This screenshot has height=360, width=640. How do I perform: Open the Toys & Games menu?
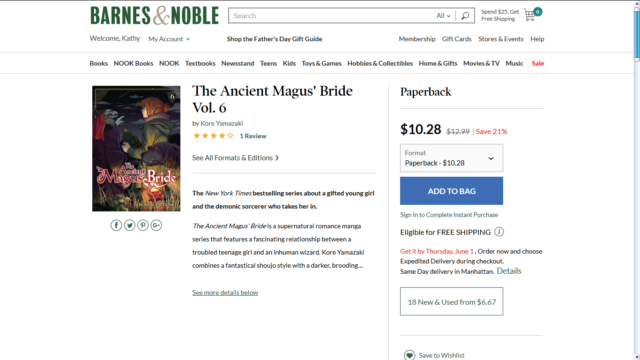(321, 63)
